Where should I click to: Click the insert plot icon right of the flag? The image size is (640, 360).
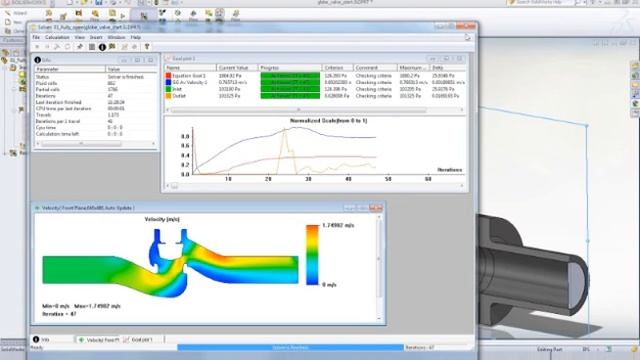[x=124, y=47]
